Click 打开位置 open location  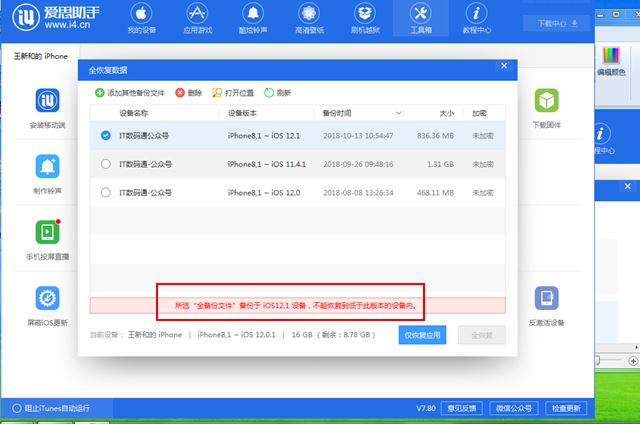[233, 93]
